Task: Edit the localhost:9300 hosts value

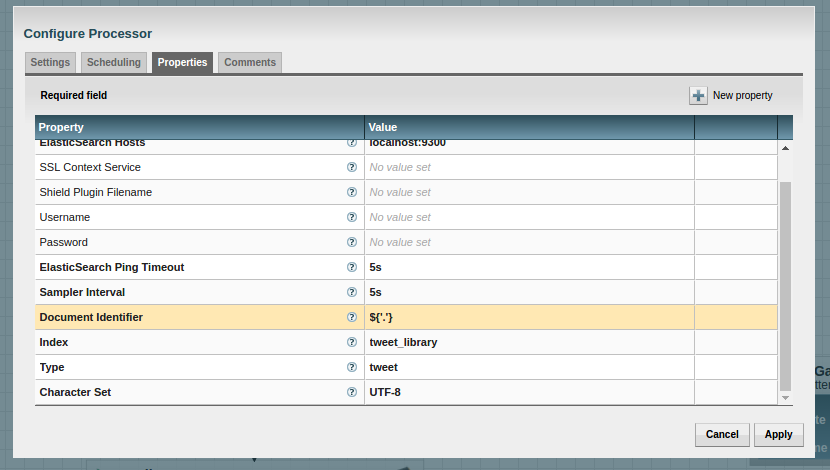Action: click(x=529, y=147)
